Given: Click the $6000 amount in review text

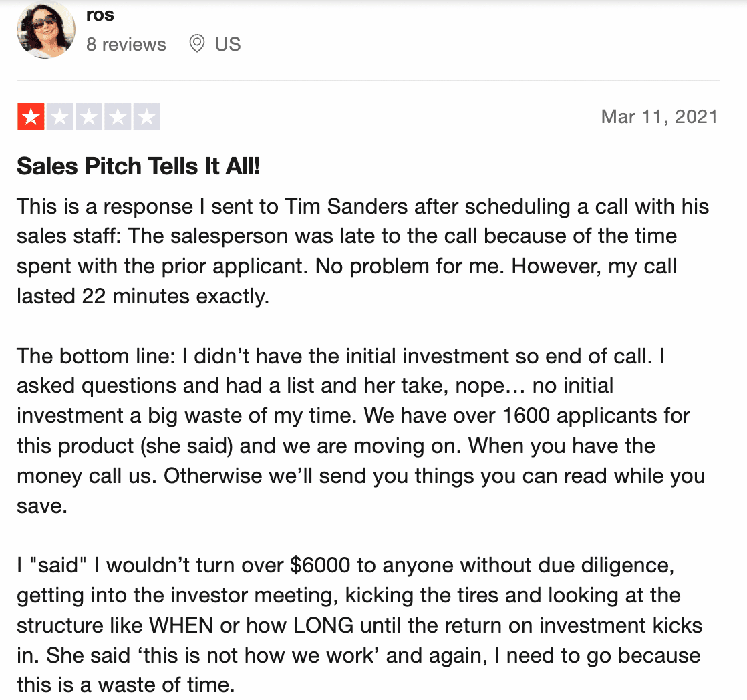Looking at the screenshot, I should tap(320, 565).
